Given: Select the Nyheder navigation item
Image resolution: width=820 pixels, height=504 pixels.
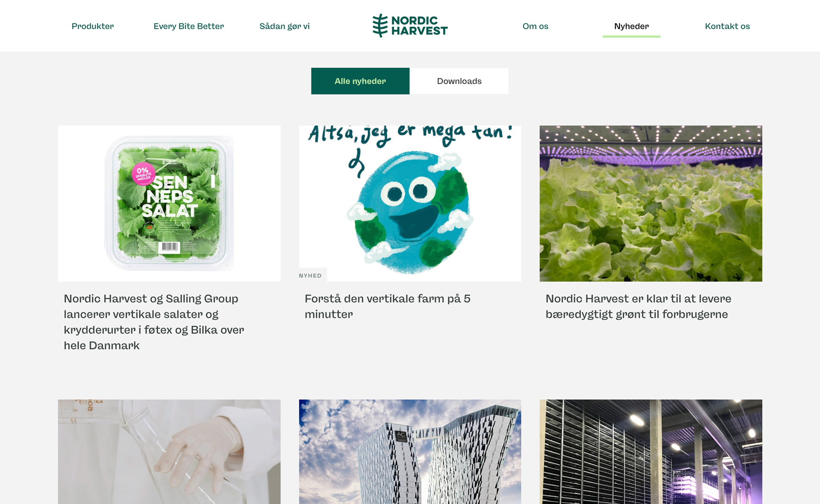Looking at the screenshot, I should 631,26.
